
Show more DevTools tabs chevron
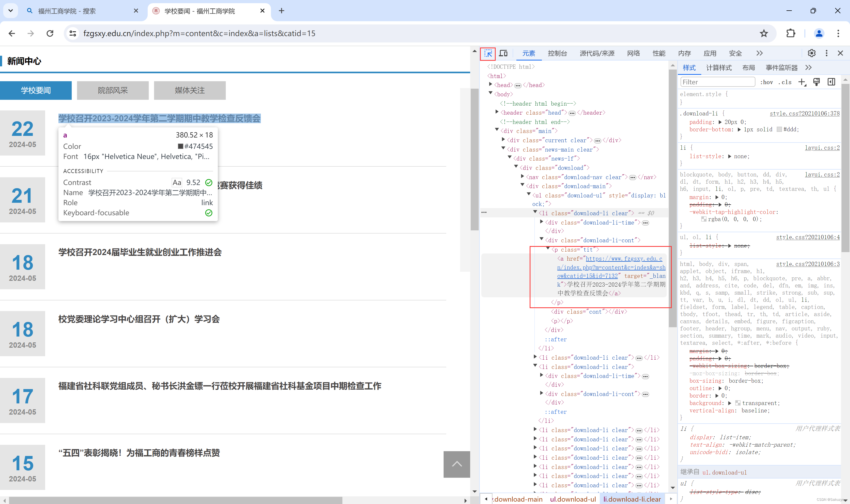click(x=760, y=53)
